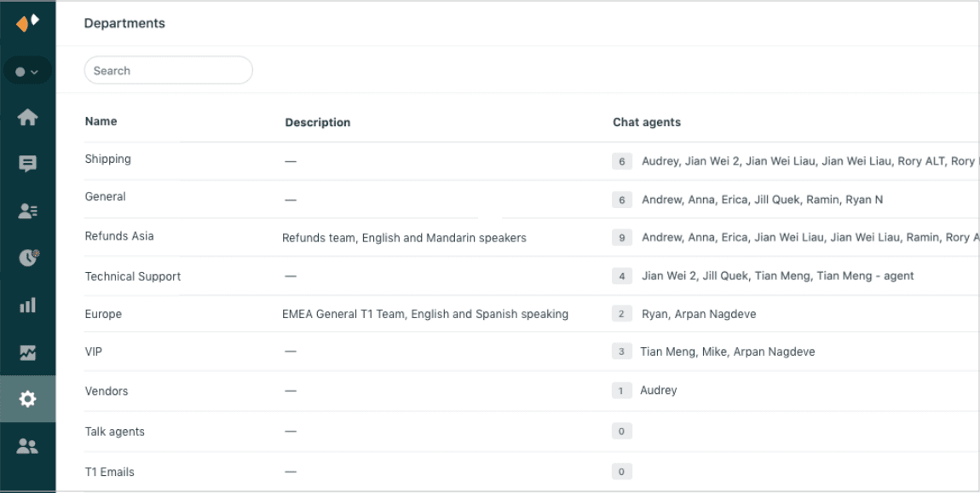Click the zero-agent badge on Talk agents
This screenshot has width=980, height=493.
click(x=621, y=431)
